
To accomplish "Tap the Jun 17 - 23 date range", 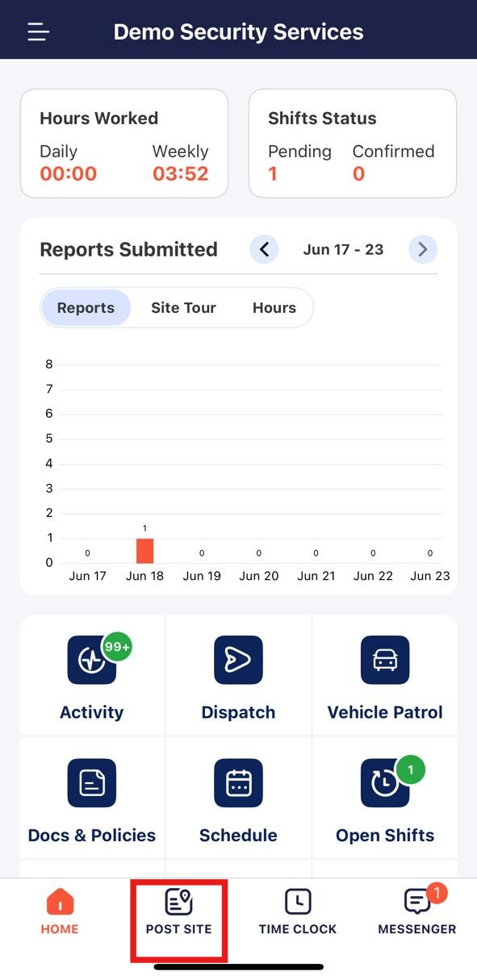I will [x=343, y=249].
